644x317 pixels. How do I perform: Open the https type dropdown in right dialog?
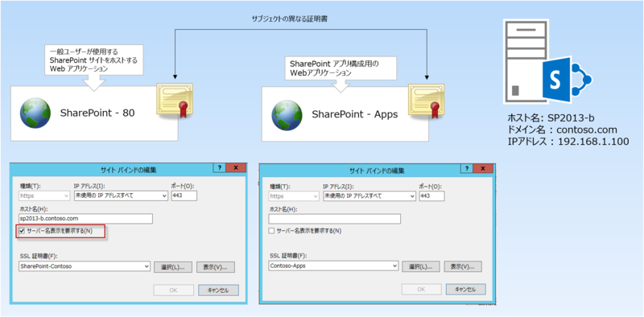[x=294, y=196]
